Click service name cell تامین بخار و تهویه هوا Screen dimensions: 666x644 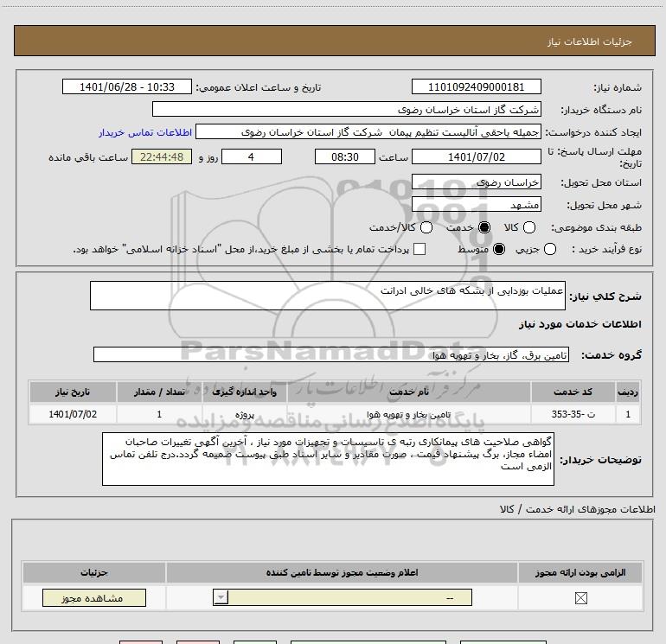408,414
